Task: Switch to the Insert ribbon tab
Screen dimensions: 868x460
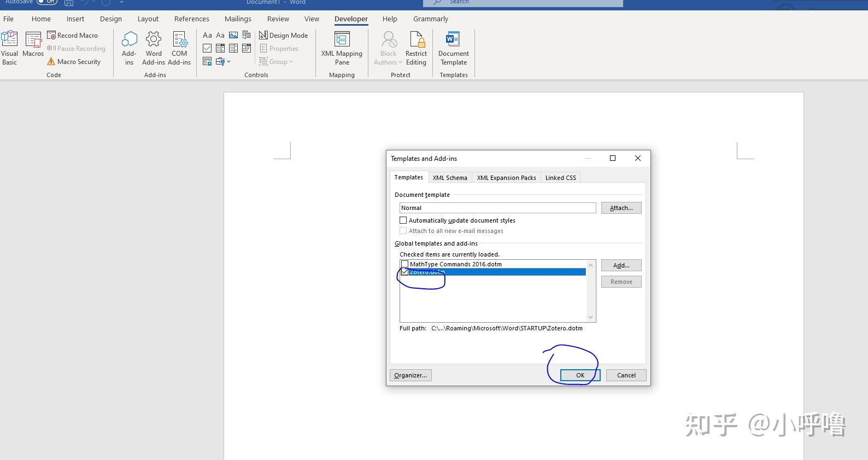Action: pyautogui.click(x=75, y=19)
